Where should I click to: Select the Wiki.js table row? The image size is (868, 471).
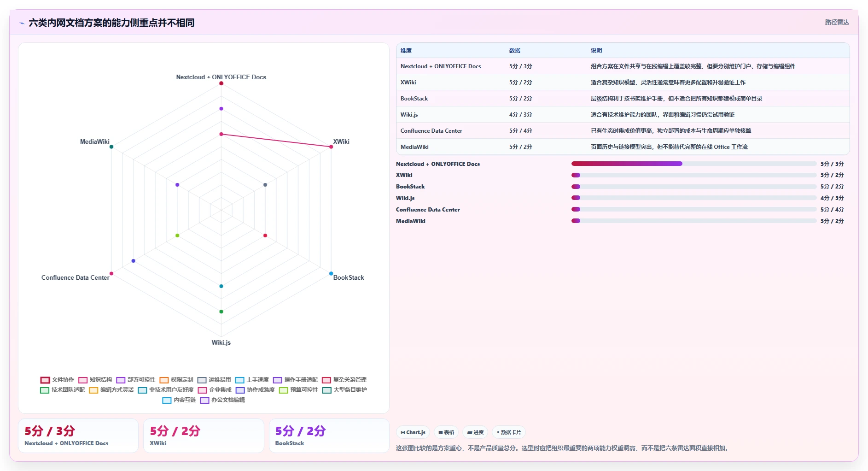pyautogui.click(x=623, y=114)
